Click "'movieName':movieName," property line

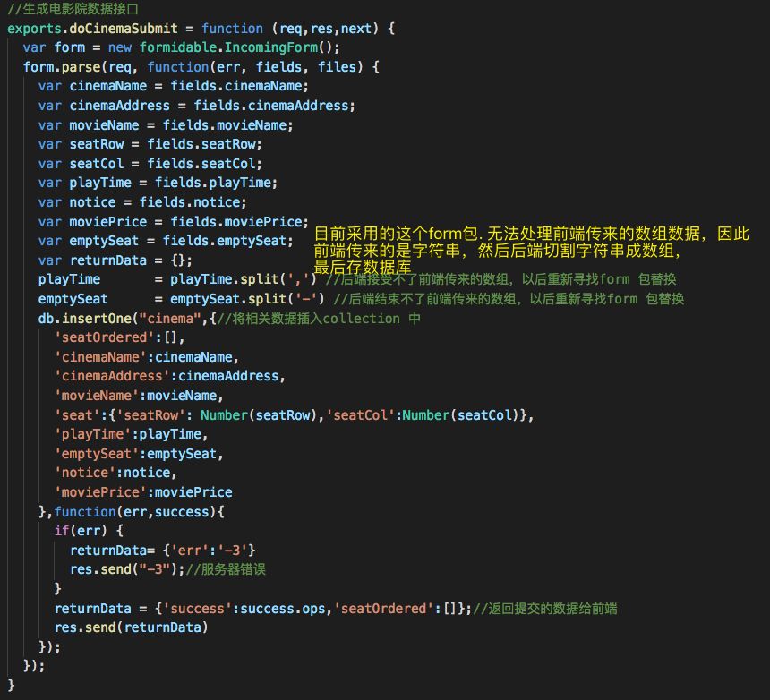click(x=139, y=396)
